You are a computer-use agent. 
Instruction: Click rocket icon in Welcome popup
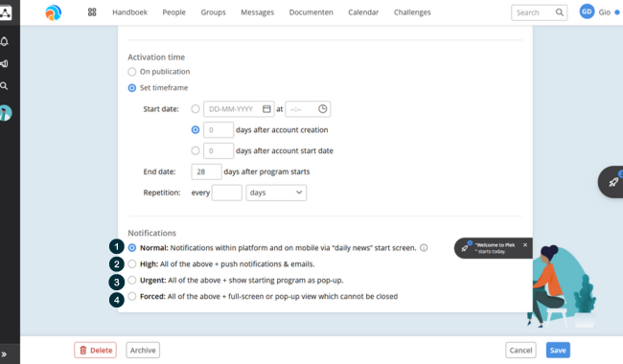(x=465, y=248)
